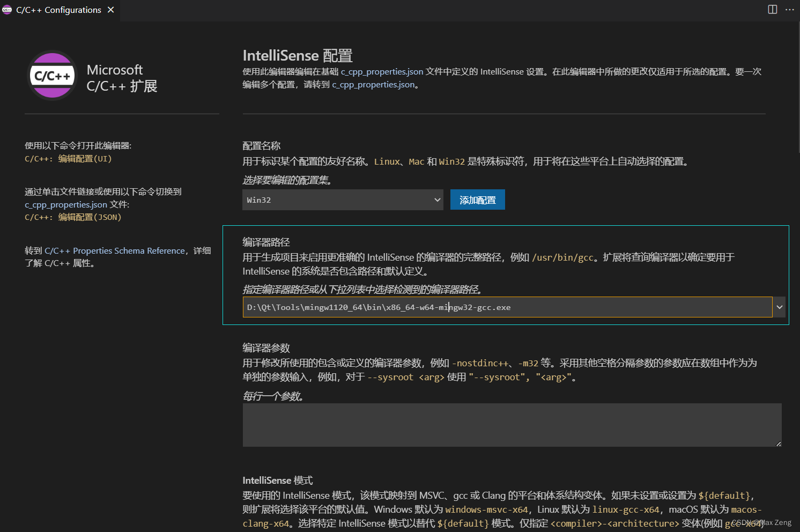The width and height of the screenshot is (800, 532).
Task: Open the Win32 configuration name dropdown
Action: click(343, 199)
